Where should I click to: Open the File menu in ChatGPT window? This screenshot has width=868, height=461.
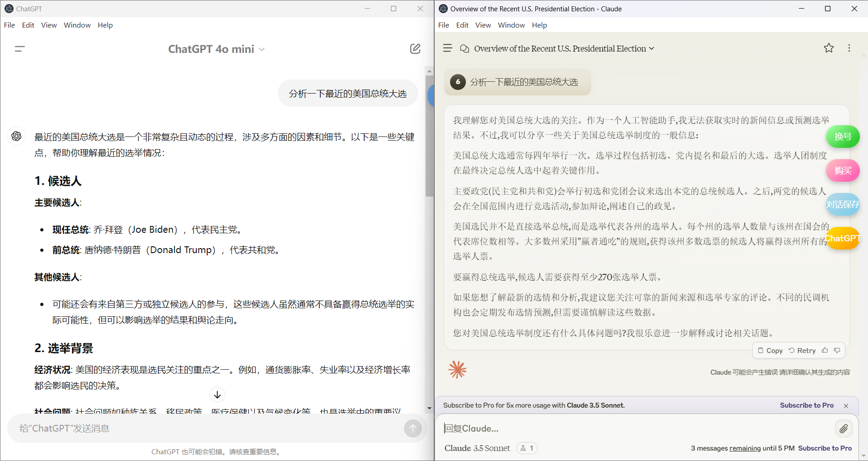9,25
